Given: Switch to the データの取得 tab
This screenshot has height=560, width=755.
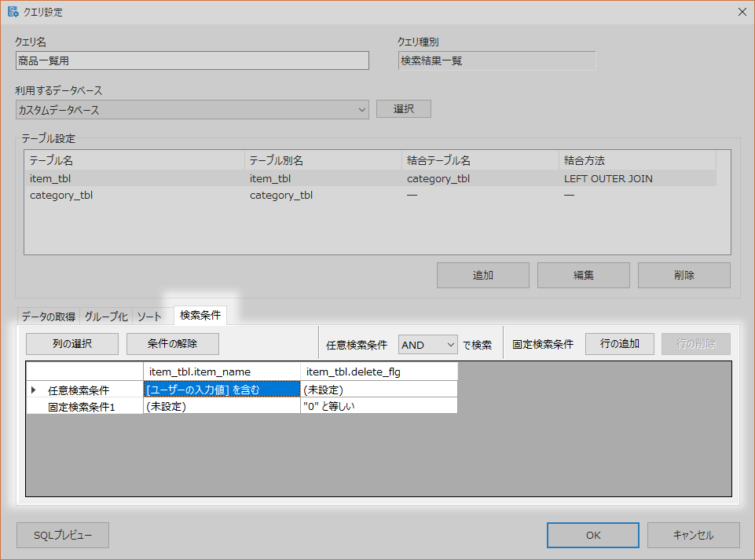Looking at the screenshot, I should pos(48,317).
